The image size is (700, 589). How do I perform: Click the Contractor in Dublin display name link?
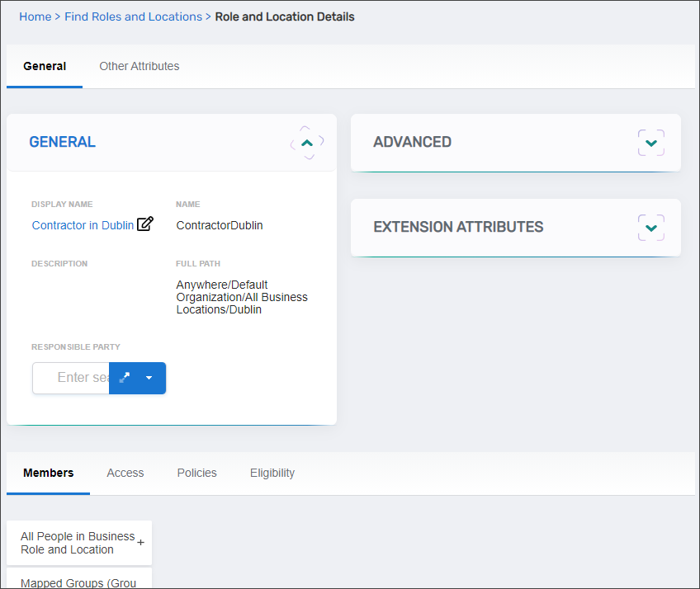tap(82, 224)
